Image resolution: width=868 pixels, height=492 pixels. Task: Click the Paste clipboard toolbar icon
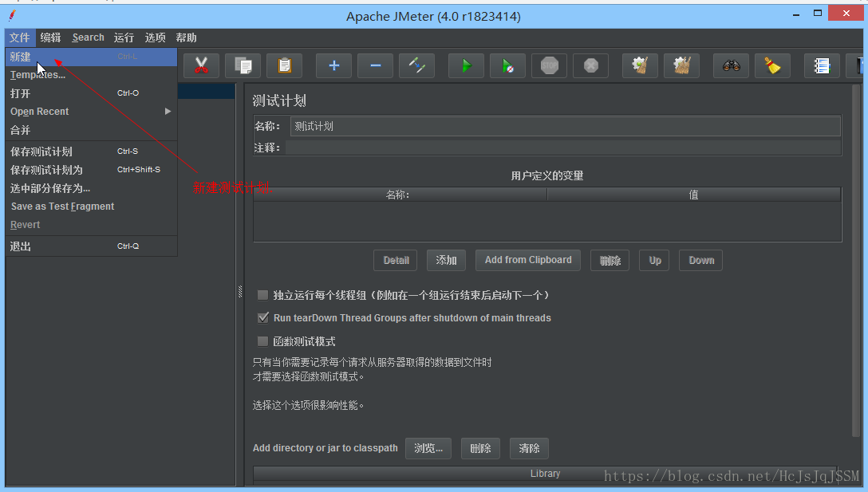click(285, 66)
